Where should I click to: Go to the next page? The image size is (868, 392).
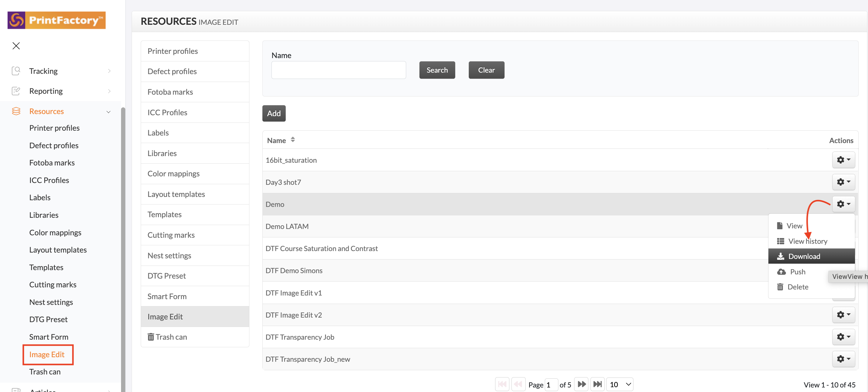tap(581, 384)
